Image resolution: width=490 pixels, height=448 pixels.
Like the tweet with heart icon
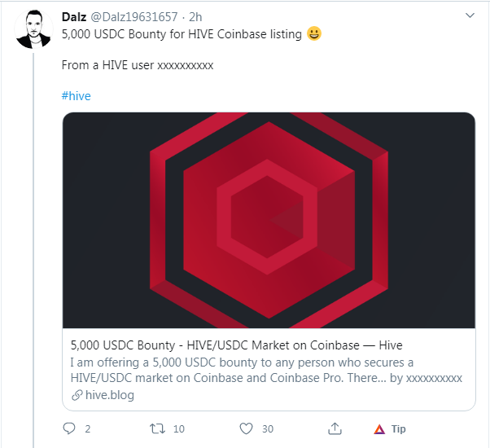(x=246, y=428)
